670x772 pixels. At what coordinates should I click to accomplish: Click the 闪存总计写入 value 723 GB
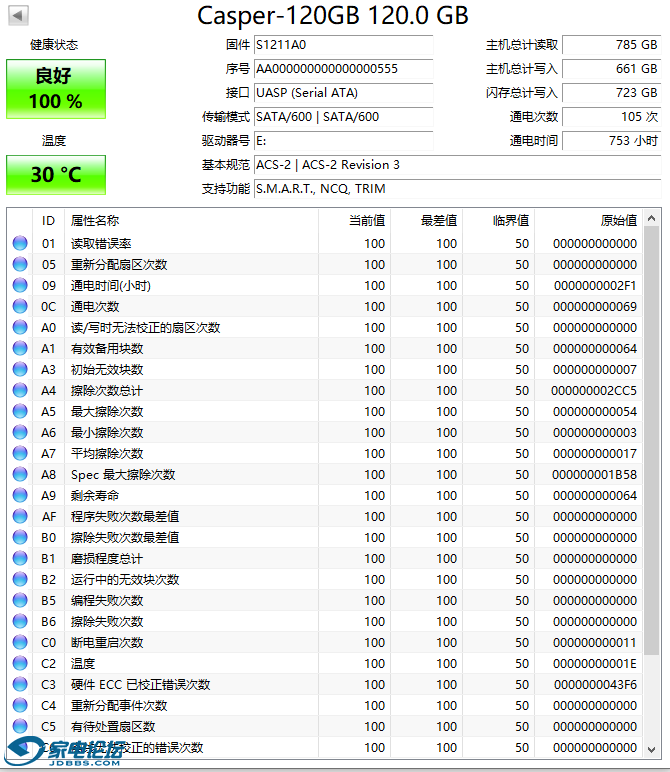coord(611,93)
